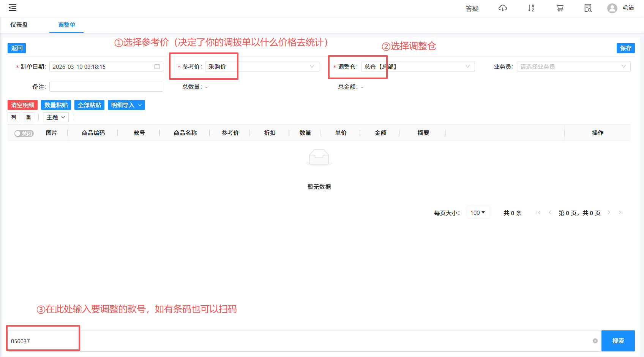Image resolution: width=644 pixels, height=357 pixels.
Task: Open the 毛洁 user avatar
Action: click(612, 8)
